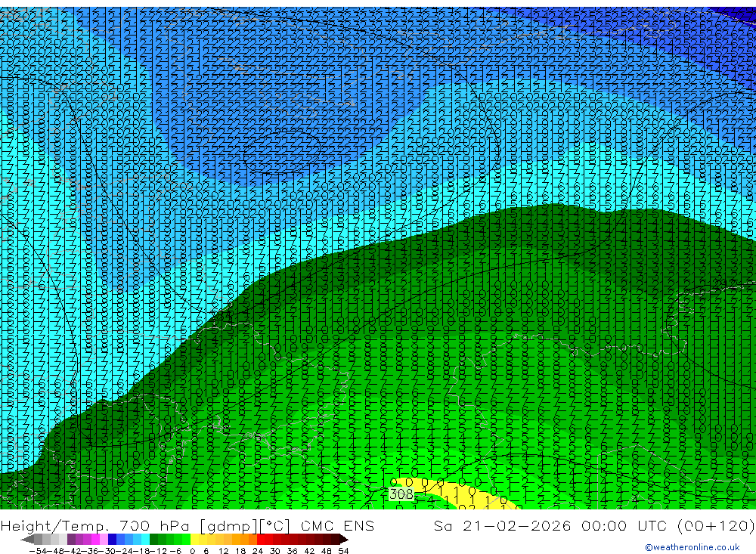Click the 308 height contour label
Image resolution: width=756 pixels, height=554 pixels.
click(x=401, y=494)
